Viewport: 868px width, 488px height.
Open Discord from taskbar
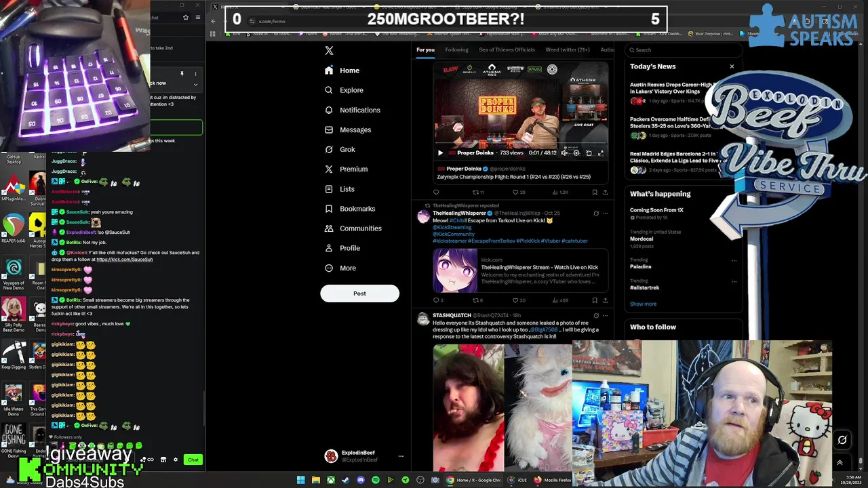(x=360, y=480)
